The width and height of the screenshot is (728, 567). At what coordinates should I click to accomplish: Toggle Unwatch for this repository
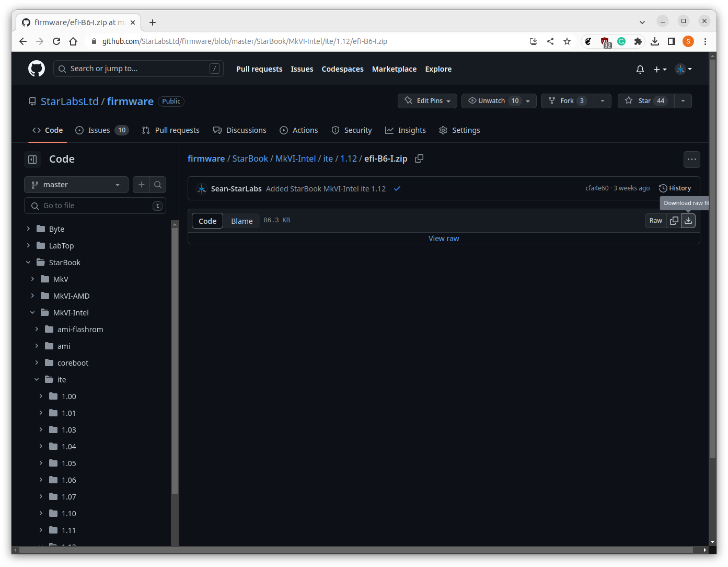point(491,101)
